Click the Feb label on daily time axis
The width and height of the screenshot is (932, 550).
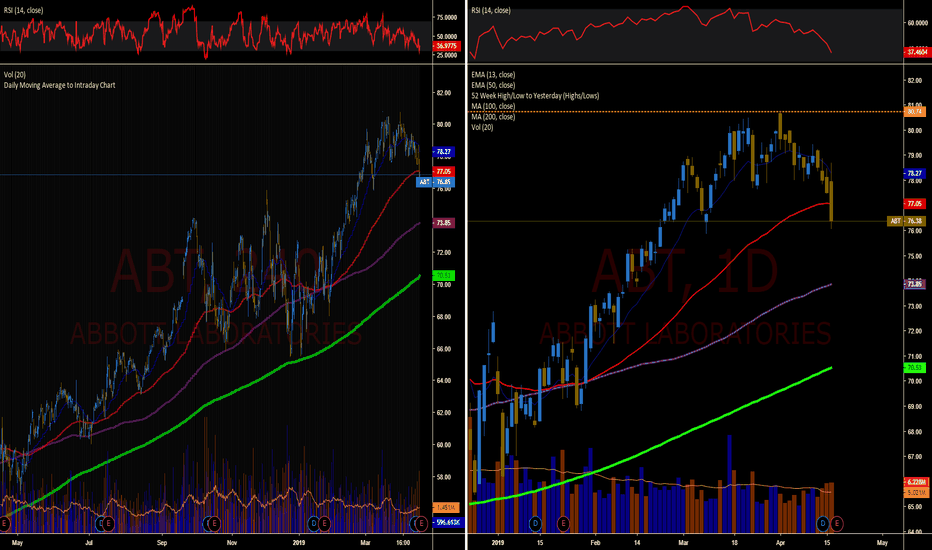(595, 542)
